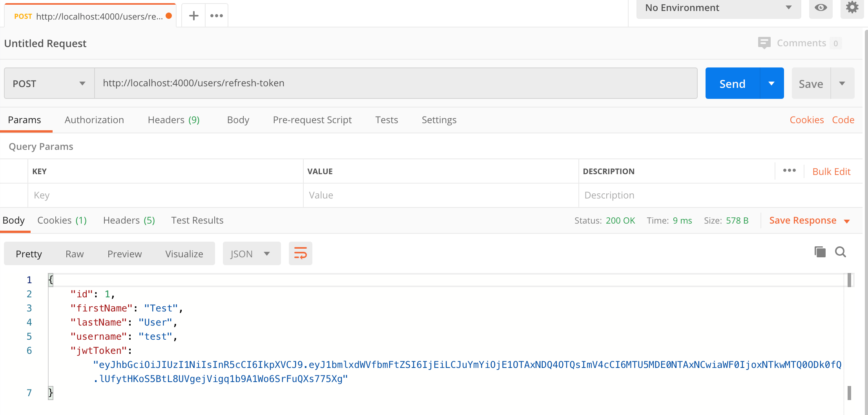Copy the response body using copy icon
This screenshot has height=415, width=868.
coord(819,252)
